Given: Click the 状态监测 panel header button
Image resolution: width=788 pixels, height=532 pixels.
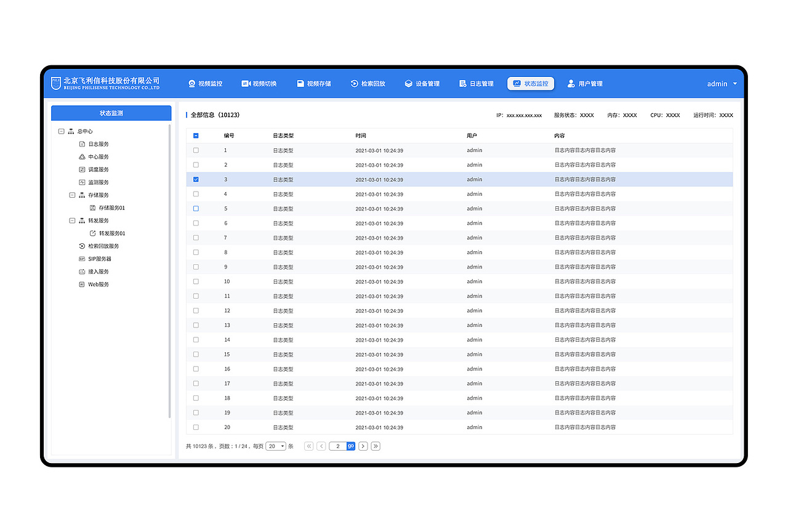Looking at the screenshot, I should point(111,113).
